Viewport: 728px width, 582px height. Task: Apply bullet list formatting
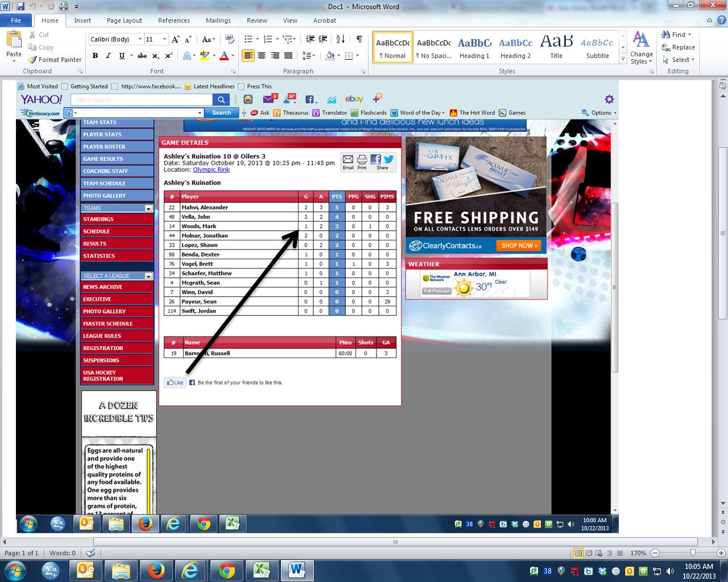pos(248,39)
